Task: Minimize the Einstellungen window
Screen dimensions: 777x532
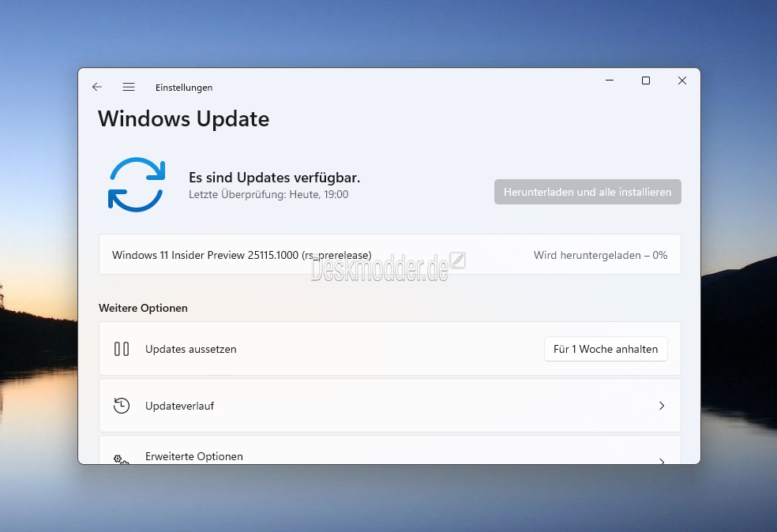Action: 610,81
